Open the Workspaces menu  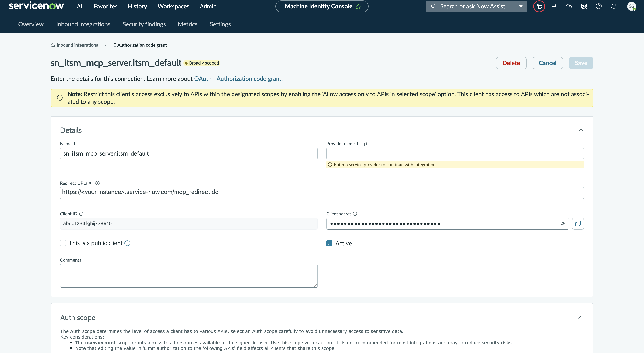tap(173, 7)
